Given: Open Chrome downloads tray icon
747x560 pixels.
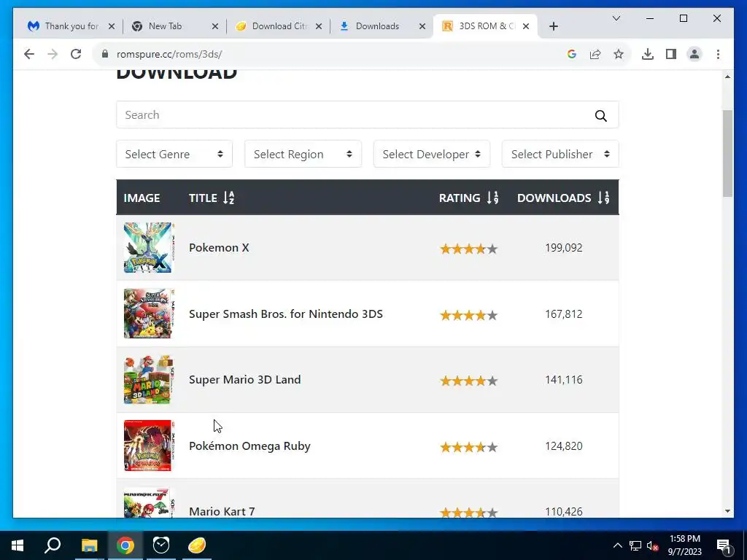Looking at the screenshot, I should click(648, 54).
